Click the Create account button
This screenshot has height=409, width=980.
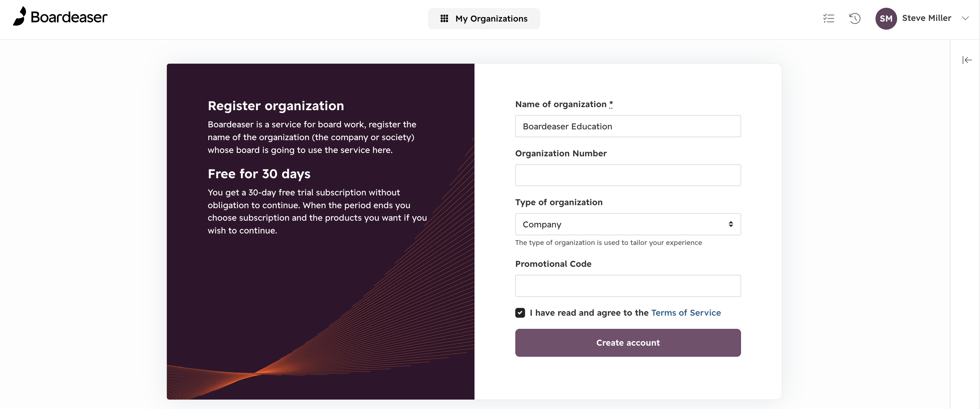tap(628, 343)
